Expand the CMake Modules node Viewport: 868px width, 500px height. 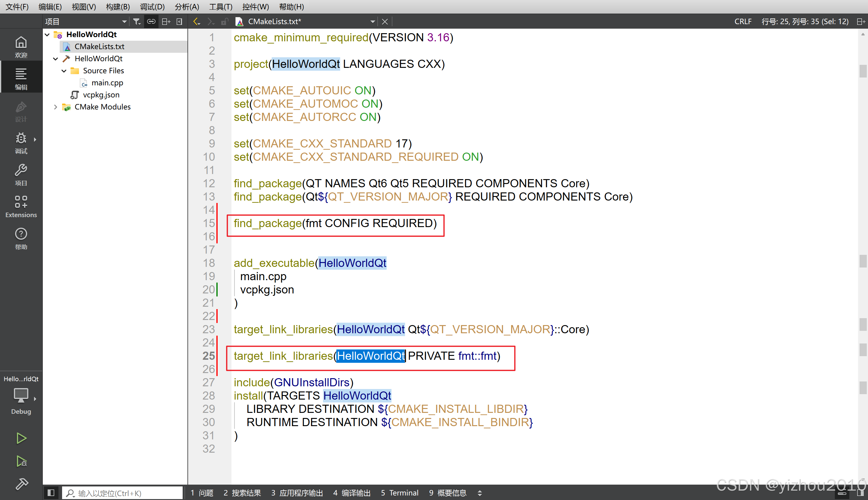point(55,107)
